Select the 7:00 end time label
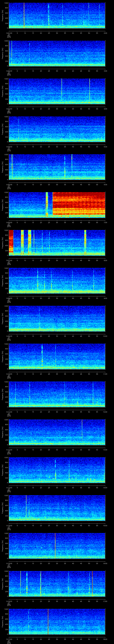The image size is (114, 644). tap(105, 223)
